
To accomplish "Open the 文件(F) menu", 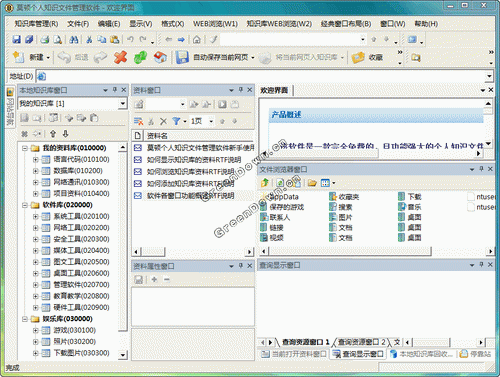I will pos(78,24).
